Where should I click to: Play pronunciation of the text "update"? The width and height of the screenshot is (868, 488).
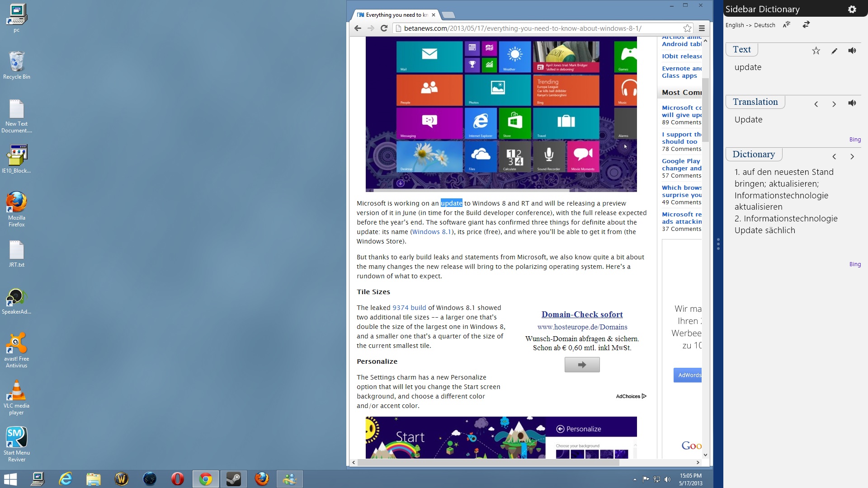point(852,51)
